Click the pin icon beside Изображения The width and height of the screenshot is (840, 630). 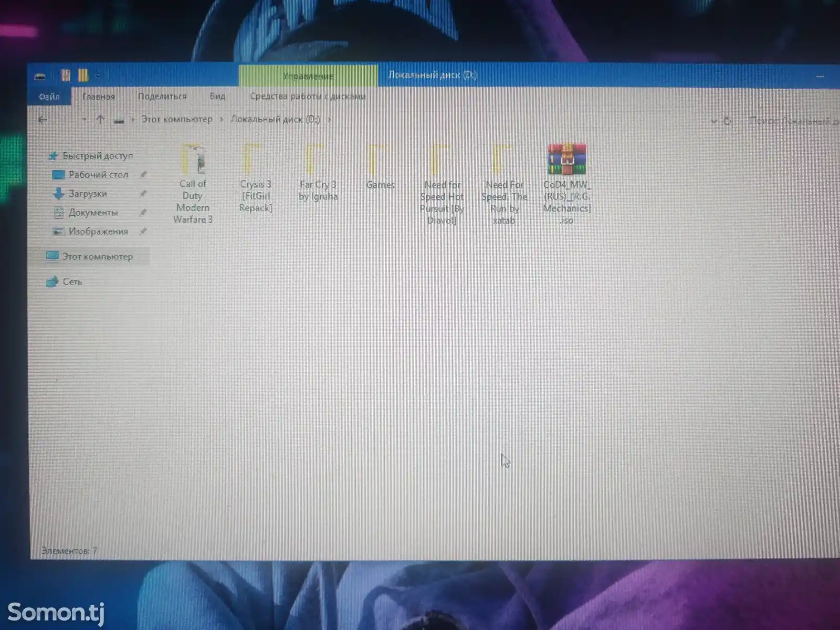143,232
